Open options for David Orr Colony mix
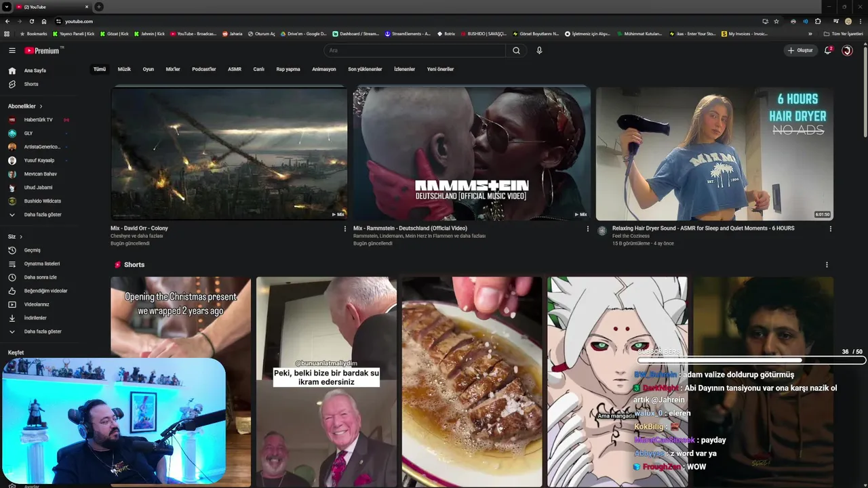Screen dimensions: 868x488 [x=344, y=229]
